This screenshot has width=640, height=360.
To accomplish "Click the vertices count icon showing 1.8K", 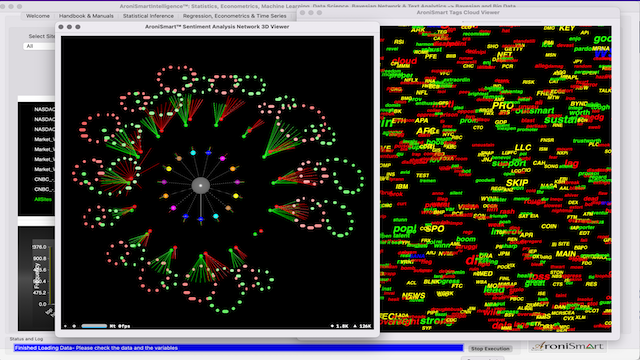I will click(332, 326).
